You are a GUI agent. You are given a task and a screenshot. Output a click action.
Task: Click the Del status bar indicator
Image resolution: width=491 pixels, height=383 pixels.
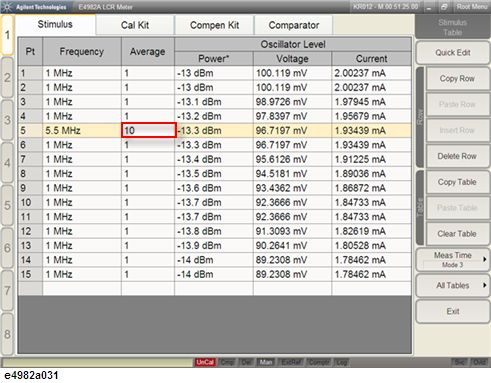pyautogui.click(x=246, y=362)
